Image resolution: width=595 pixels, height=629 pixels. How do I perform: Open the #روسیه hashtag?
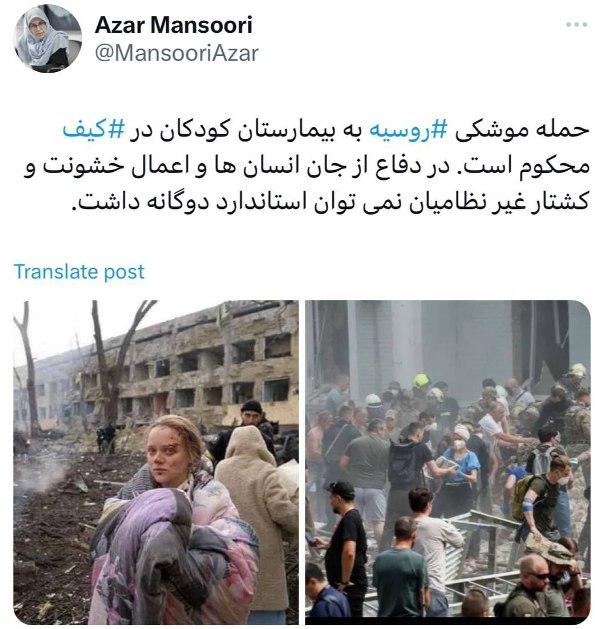point(408,131)
